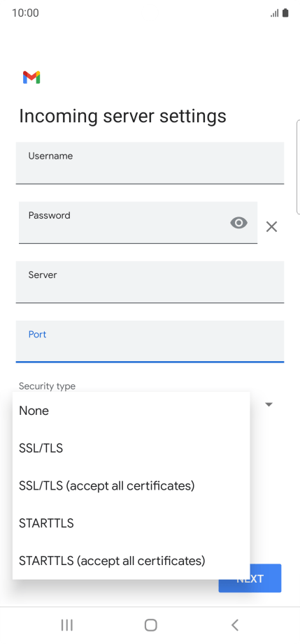Collapse Security type dropdown arrow
Viewport: 300px width, 644px height.
269,404
